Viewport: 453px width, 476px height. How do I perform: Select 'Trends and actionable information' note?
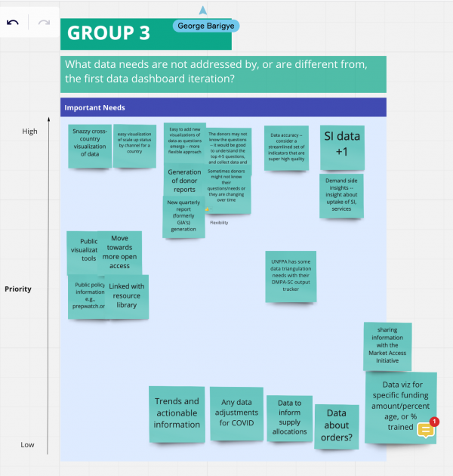(x=177, y=413)
